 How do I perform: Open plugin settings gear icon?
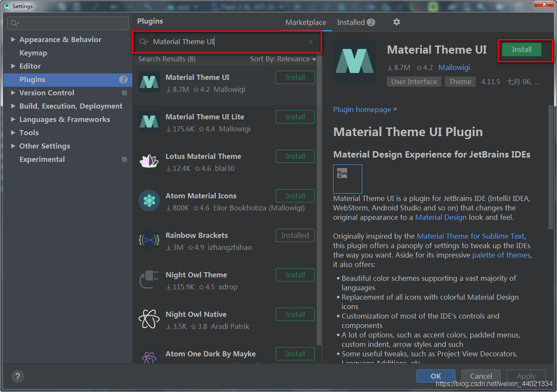click(396, 22)
